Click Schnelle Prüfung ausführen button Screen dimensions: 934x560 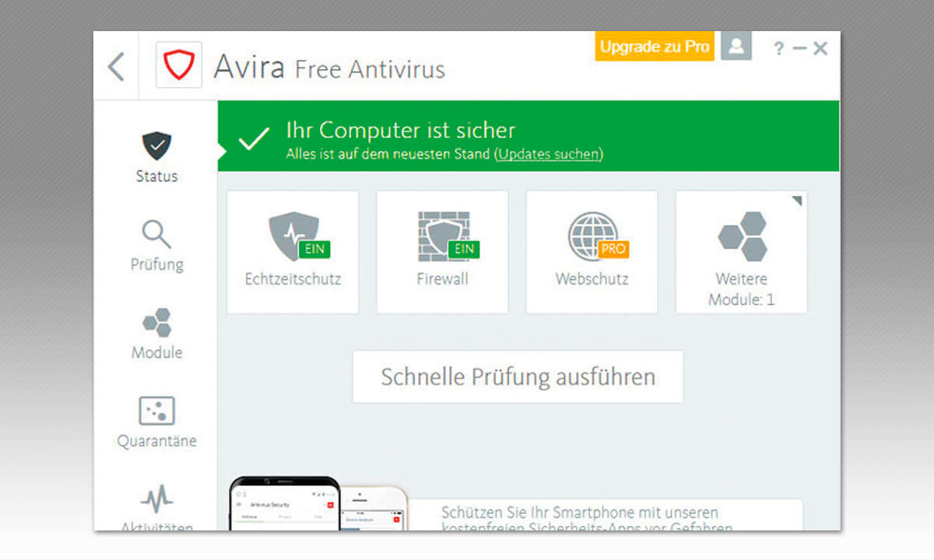(518, 376)
